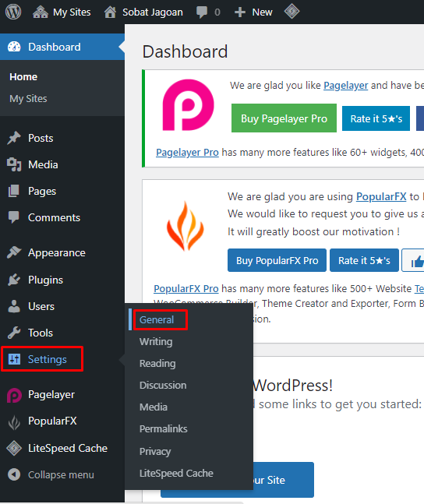
Task: Collapse the admin sidebar menu
Action: click(x=51, y=474)
